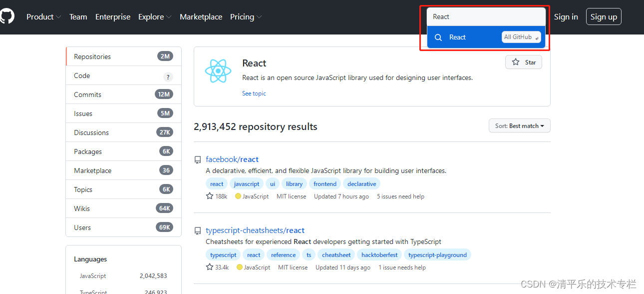Filter by JavaScript language

pos(123,276)
